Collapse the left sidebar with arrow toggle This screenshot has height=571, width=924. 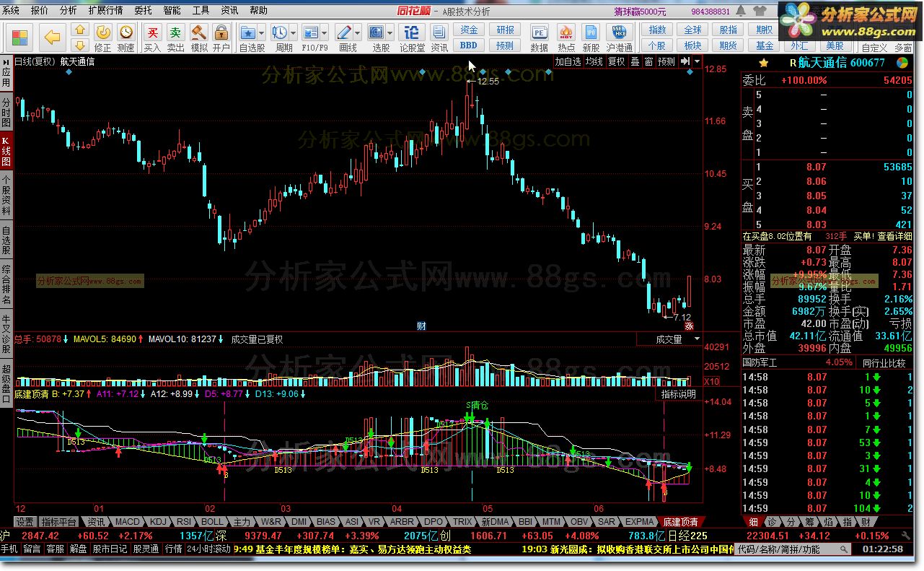pos(6,62)
